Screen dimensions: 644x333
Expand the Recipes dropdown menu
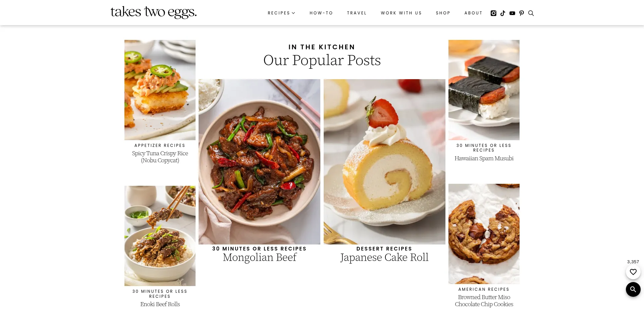(x=281, y=13)
